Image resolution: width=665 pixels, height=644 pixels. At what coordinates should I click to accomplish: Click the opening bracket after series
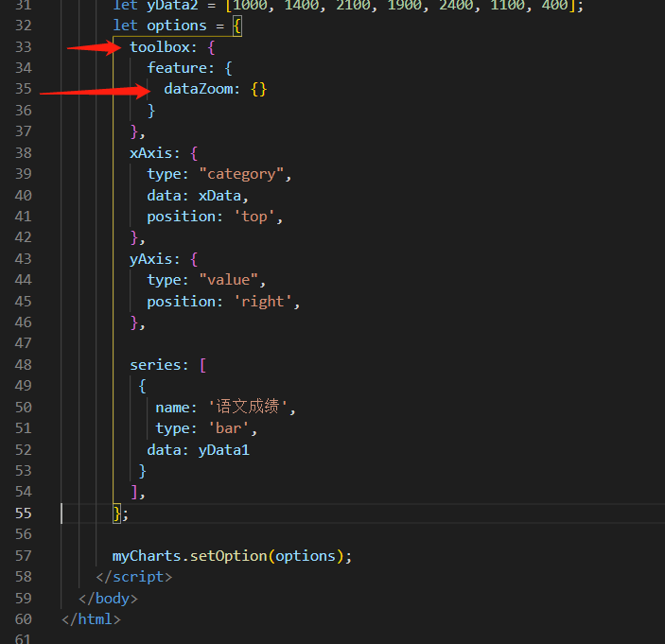202,365
